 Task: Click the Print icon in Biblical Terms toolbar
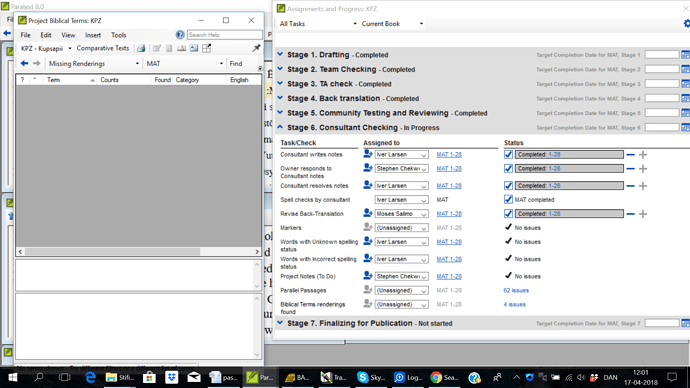(141, 48)
